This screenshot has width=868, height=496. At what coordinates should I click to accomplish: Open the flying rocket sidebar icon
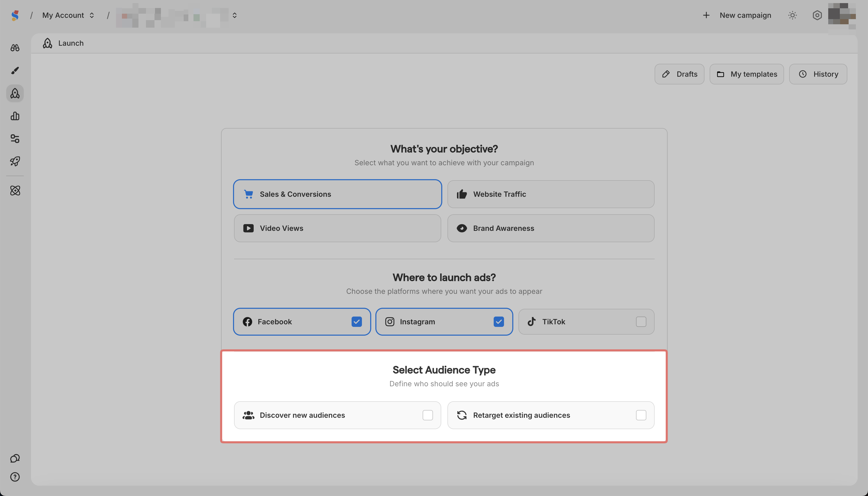point(15,161)
